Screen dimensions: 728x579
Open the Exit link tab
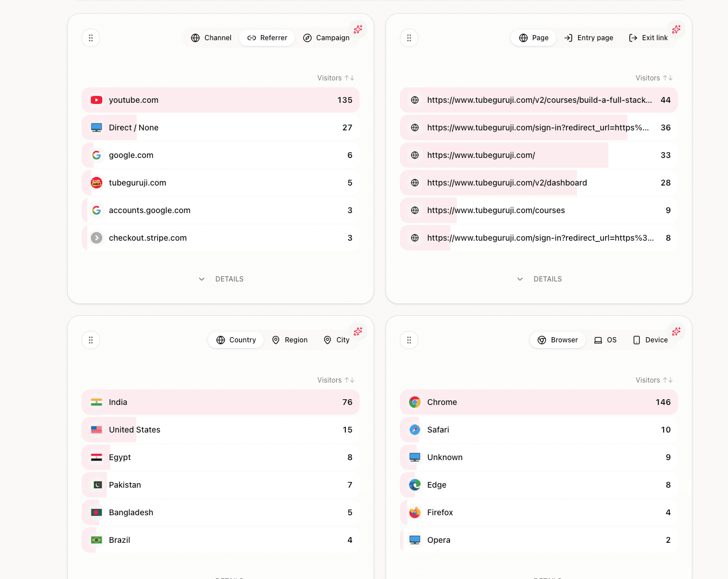pyautogui.click(x=648, y=38)
